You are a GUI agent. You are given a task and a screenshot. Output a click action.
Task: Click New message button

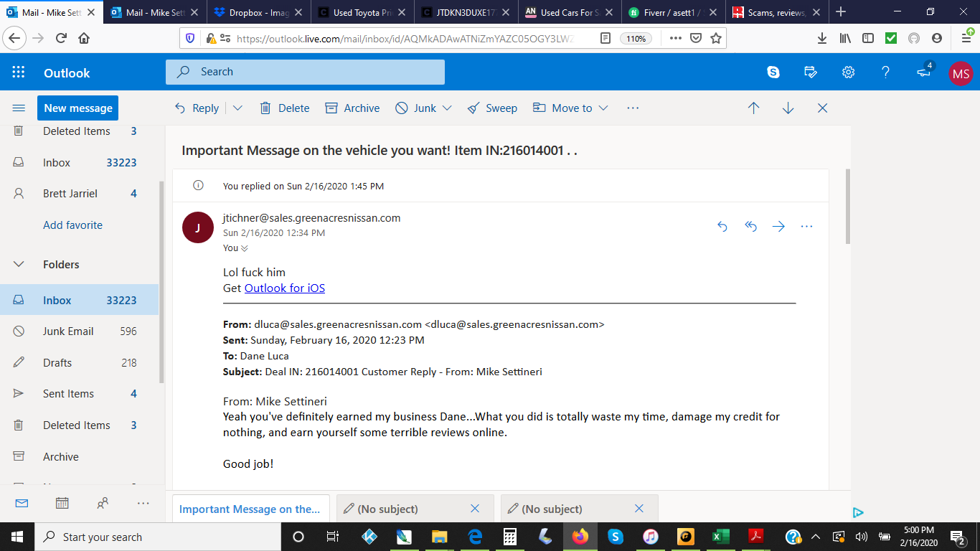pos(77,108)
